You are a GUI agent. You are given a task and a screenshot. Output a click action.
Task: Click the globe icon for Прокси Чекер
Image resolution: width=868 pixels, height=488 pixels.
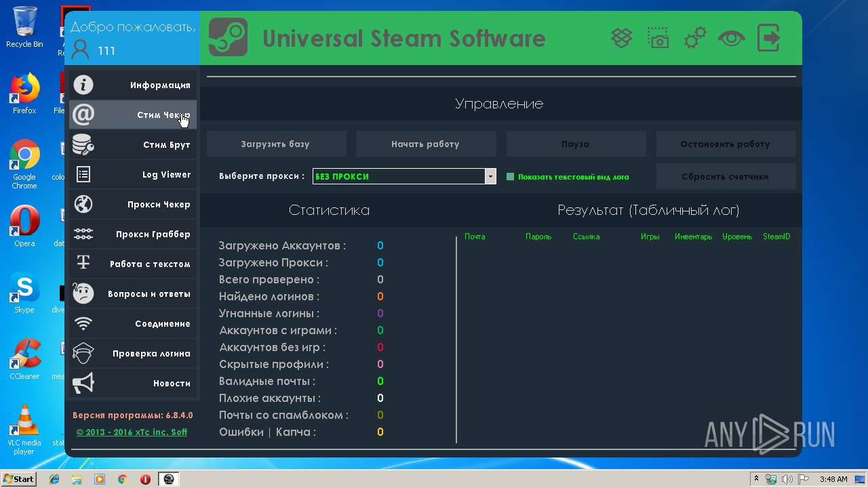pyautogui.click(x=83, y=204)
